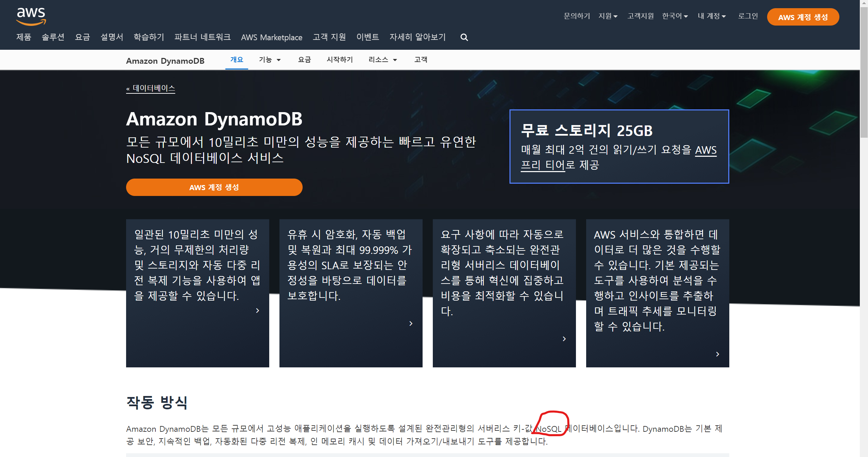The width and height of the screenshot is (868, 457).
Task: Click arrow on AWS 서비스 통합 card
Action: click(717, 354)
